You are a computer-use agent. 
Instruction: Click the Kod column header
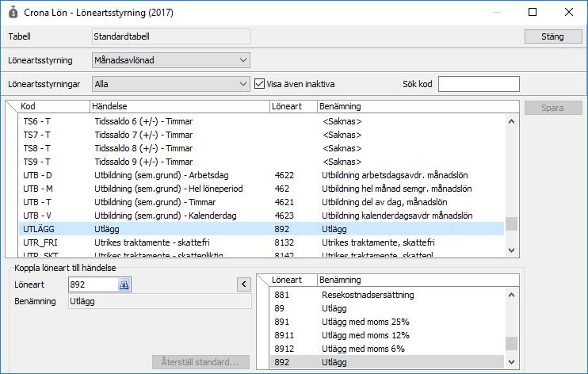pos(55,106)
